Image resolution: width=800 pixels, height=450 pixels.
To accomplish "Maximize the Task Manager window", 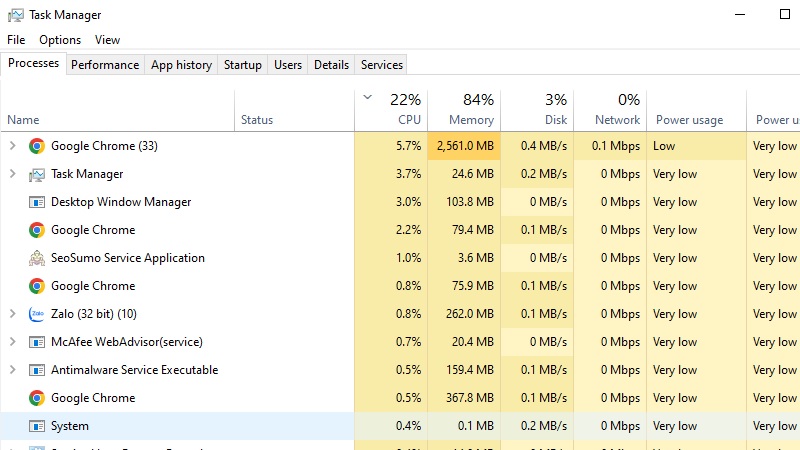I will tap(785, 14).
